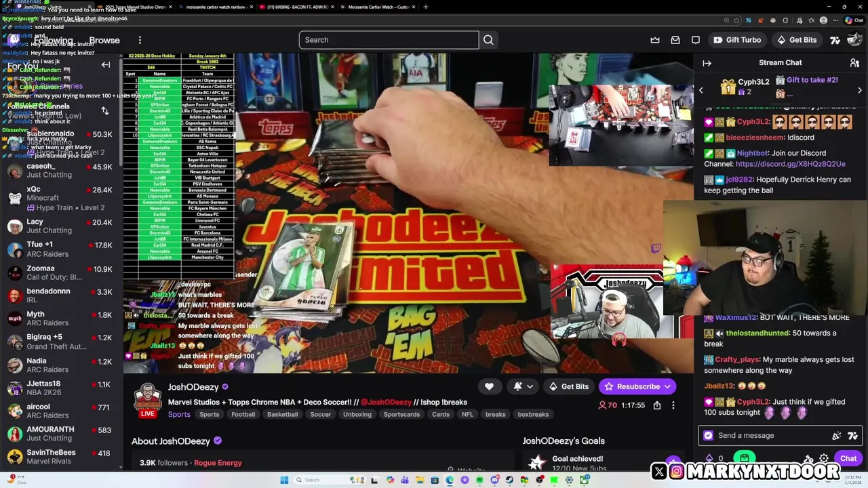Switch to the YouTube BACON FT. ADIN tab
The height and width of the screenshot is (488, 868).
298,7
